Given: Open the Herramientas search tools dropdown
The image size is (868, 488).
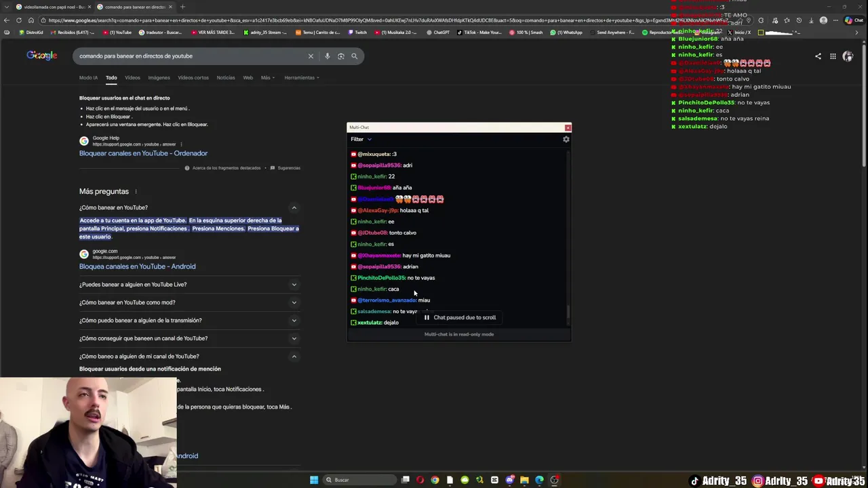Looking at the screenshot, I should point(302,77).
